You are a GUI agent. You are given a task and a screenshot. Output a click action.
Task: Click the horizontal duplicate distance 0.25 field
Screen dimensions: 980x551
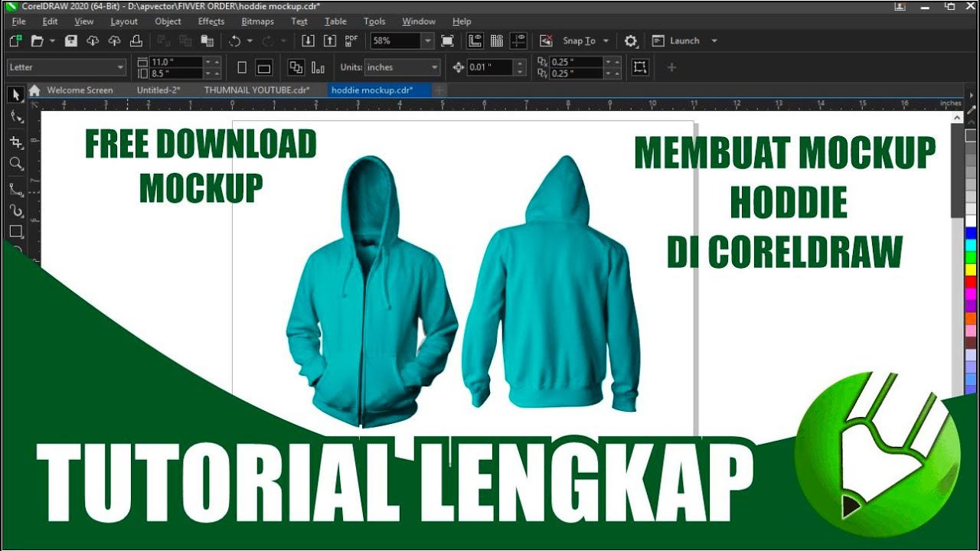pos(577,62)
